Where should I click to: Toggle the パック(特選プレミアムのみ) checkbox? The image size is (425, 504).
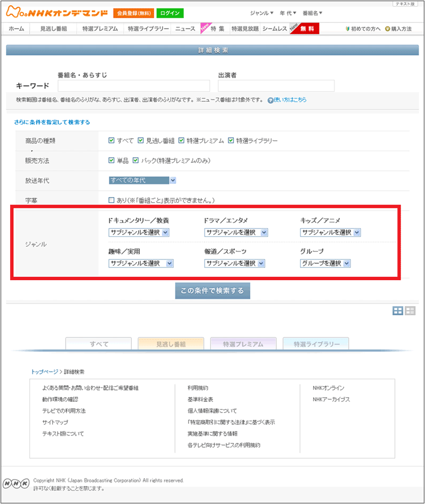click(x=136, y=161)
